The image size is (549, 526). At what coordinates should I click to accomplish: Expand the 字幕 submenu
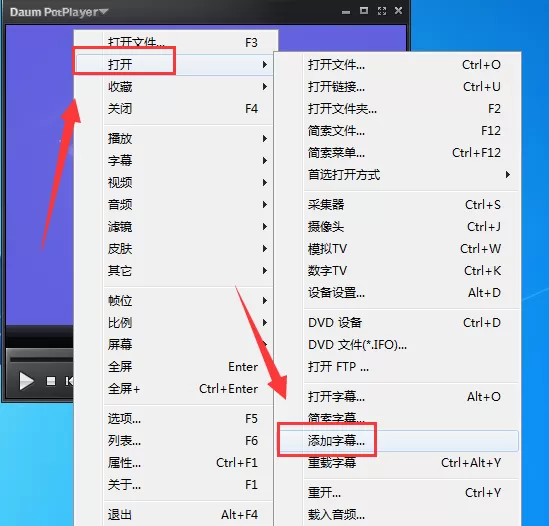tap(174, 161)
